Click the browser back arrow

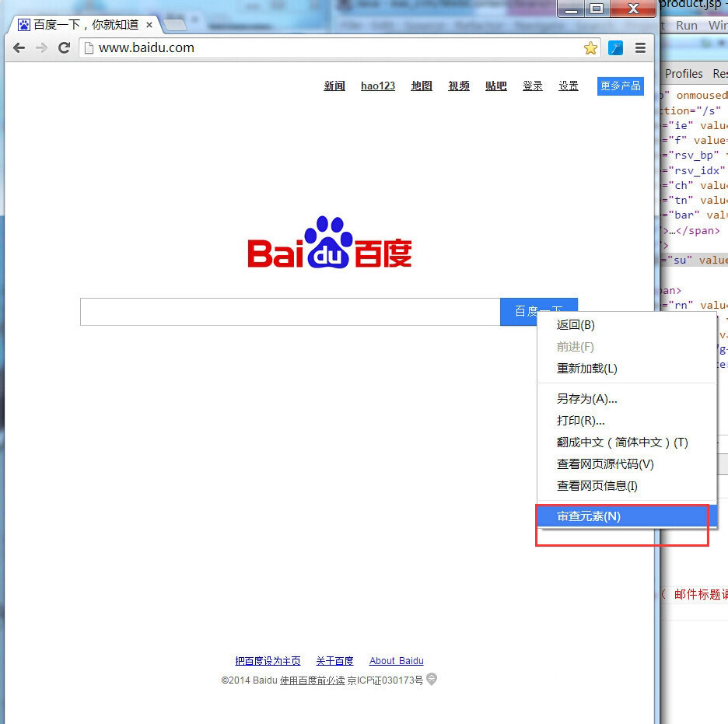tap(19, 47)
